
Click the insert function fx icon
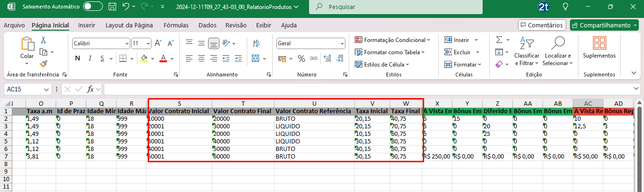(91, 89)
